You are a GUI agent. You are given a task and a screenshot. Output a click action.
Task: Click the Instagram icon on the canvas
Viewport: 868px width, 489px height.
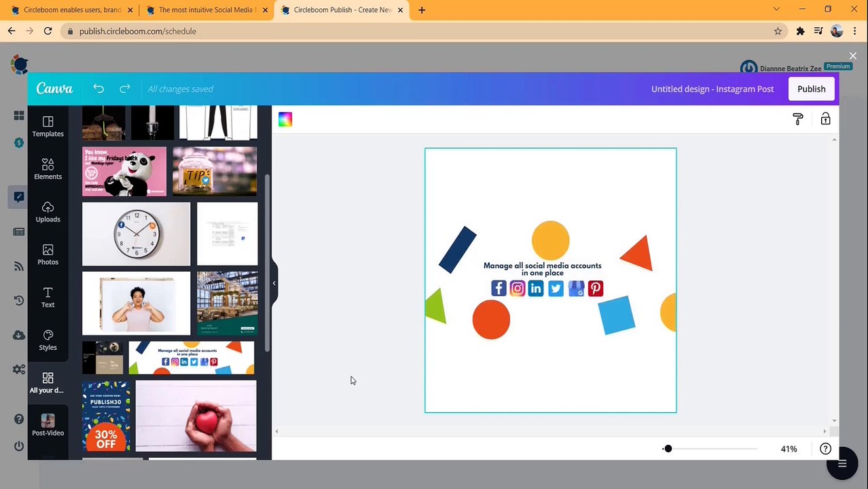coord(518,288)
